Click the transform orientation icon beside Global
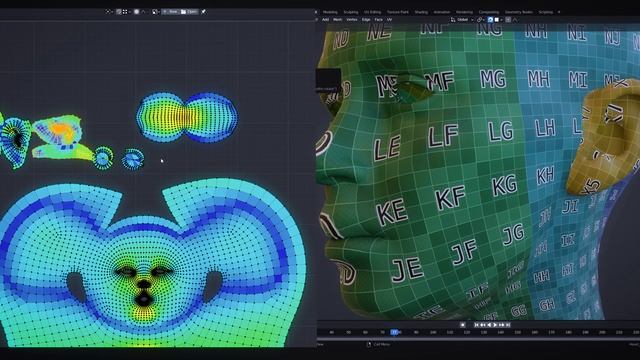The width and height of the screenshot is (640, 360). pos(453,20)
